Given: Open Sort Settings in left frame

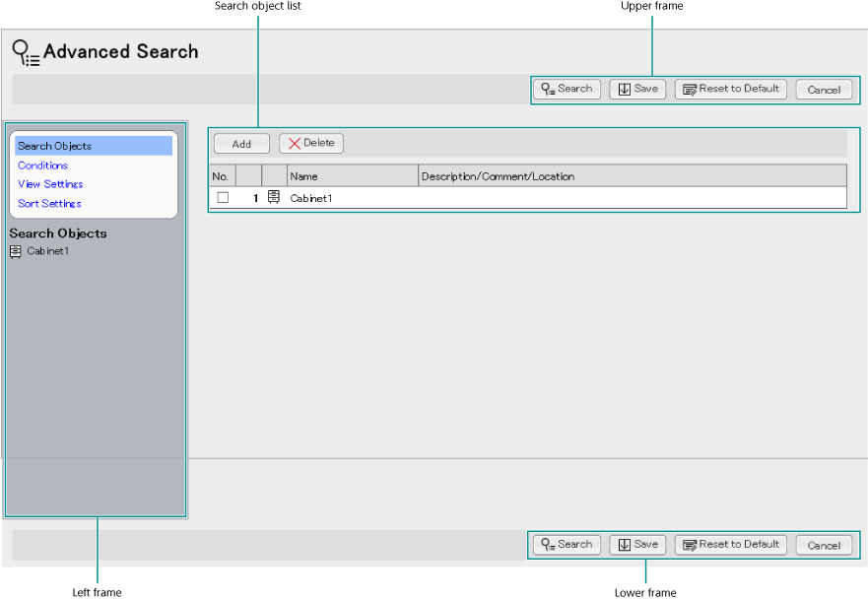Looking at the screenshot, I should (49, 204).
